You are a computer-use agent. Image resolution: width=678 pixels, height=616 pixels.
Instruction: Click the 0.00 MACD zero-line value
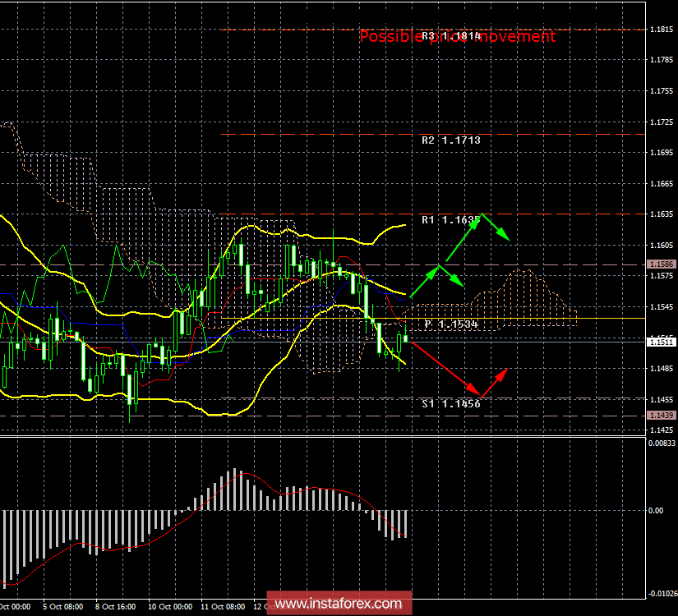[656, 511]
